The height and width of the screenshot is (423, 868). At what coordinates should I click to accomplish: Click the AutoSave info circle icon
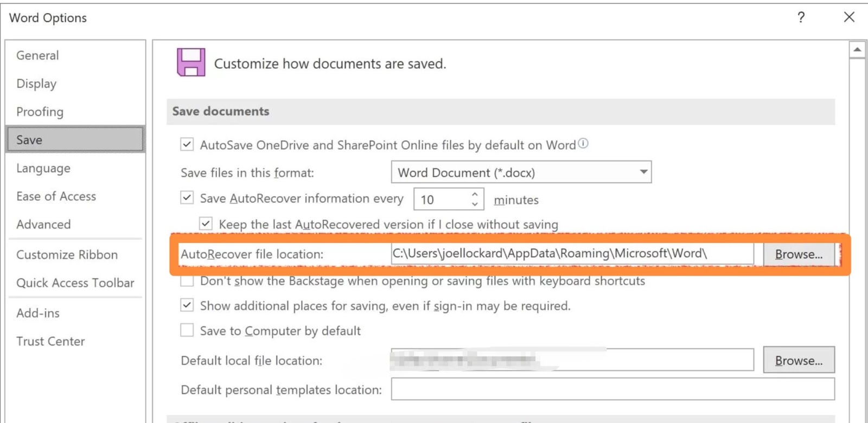pyautogui.click(x=583, y=144)
